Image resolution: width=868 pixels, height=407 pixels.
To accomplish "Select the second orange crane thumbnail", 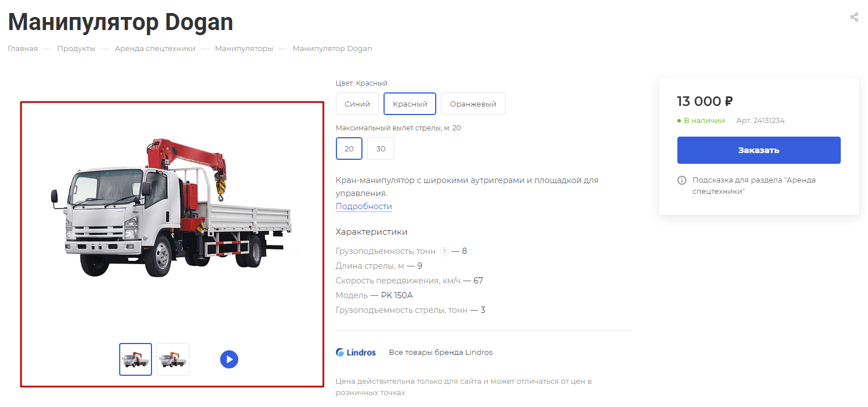I will coord(173,359).
